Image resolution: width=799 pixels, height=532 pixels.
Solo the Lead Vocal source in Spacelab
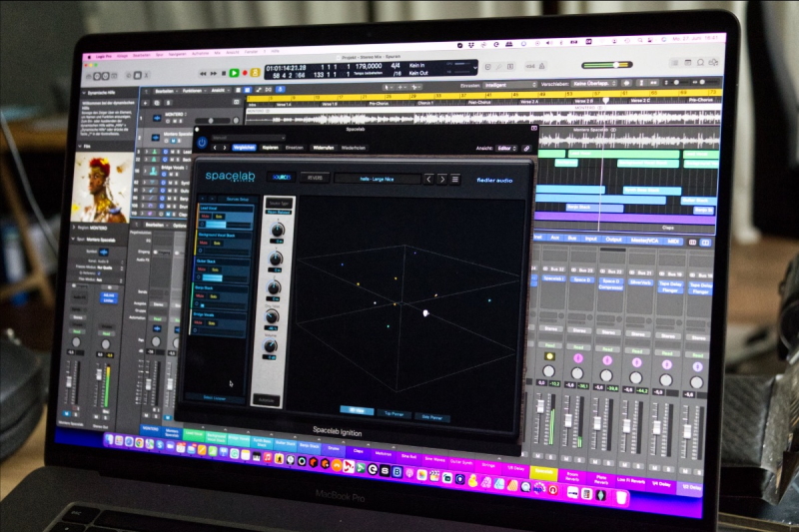coord(219,217)
